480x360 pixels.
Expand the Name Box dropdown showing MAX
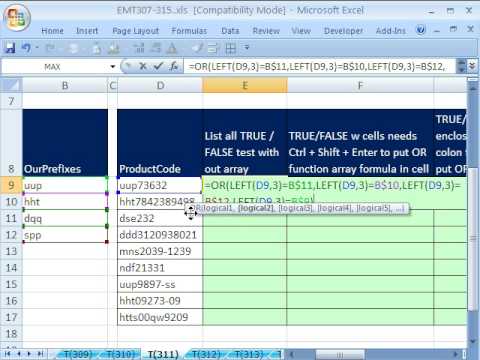point(113,67)
